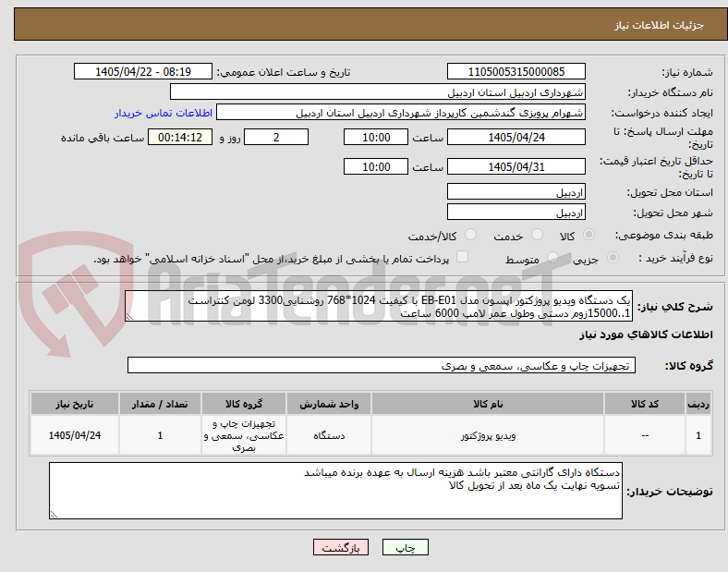728x572 pixels.
Task: Click the price validity date field 1405/04/31
Action: coord(516,166)
